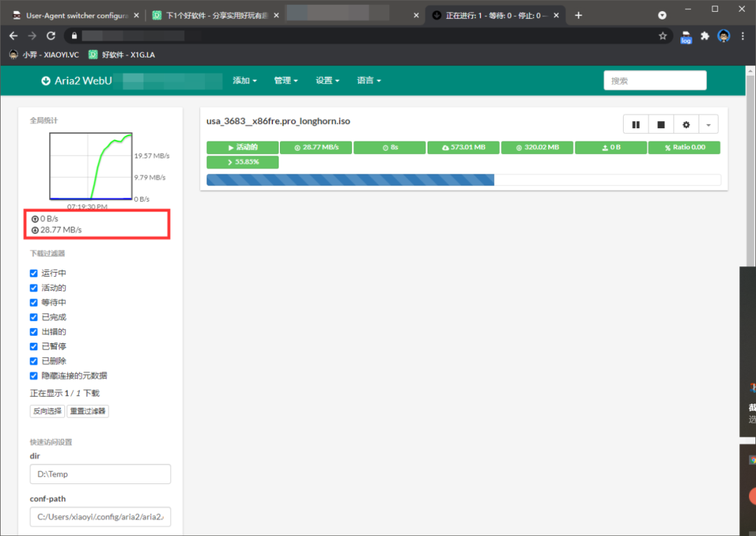Click the global speed graph

click(90, 166)
